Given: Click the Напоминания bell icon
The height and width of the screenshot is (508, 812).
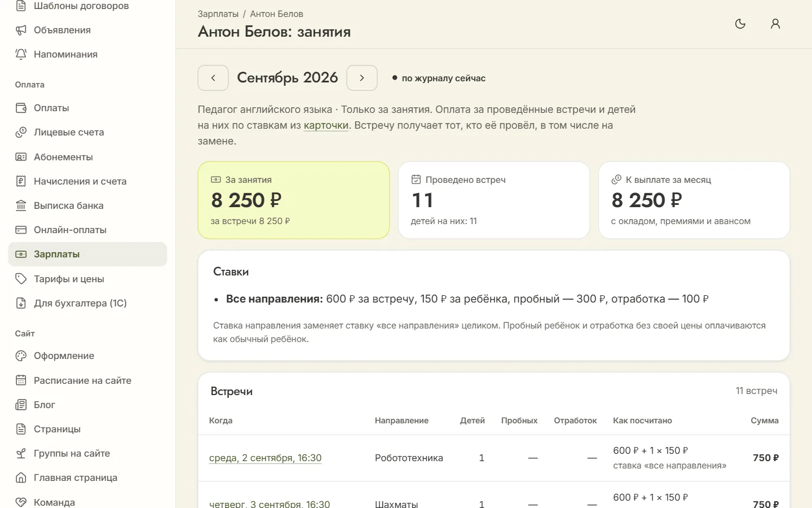Looking at the screenshot, I should pyautogui.click(x=21, y=54).
